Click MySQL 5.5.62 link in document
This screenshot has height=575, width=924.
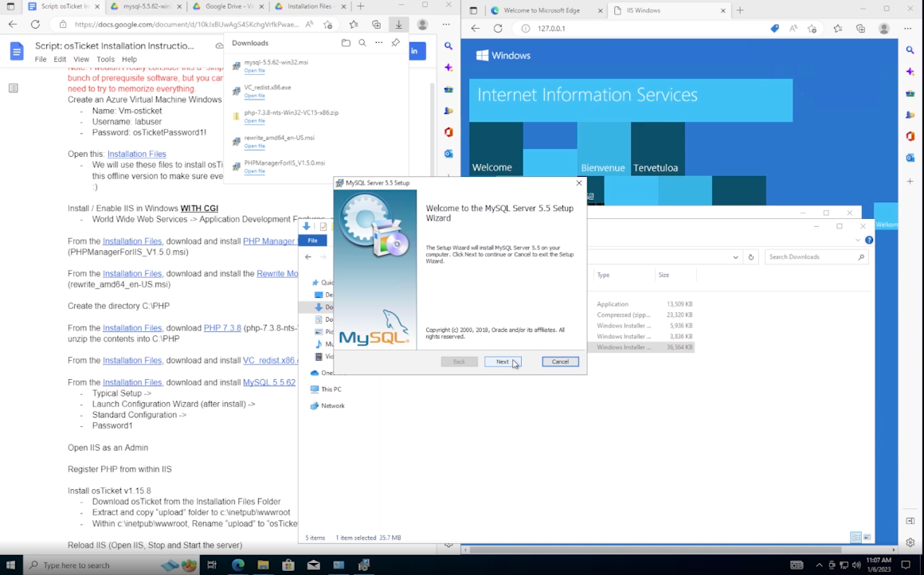point(269,382)
